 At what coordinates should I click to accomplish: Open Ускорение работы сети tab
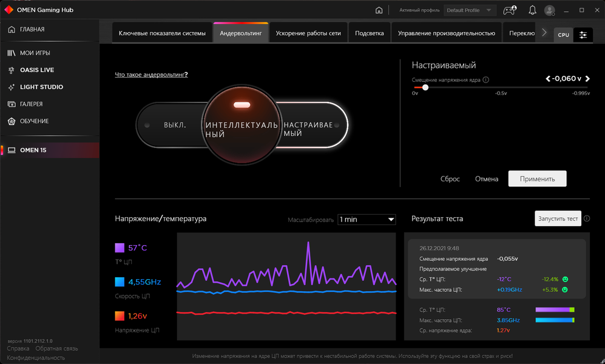308,33
